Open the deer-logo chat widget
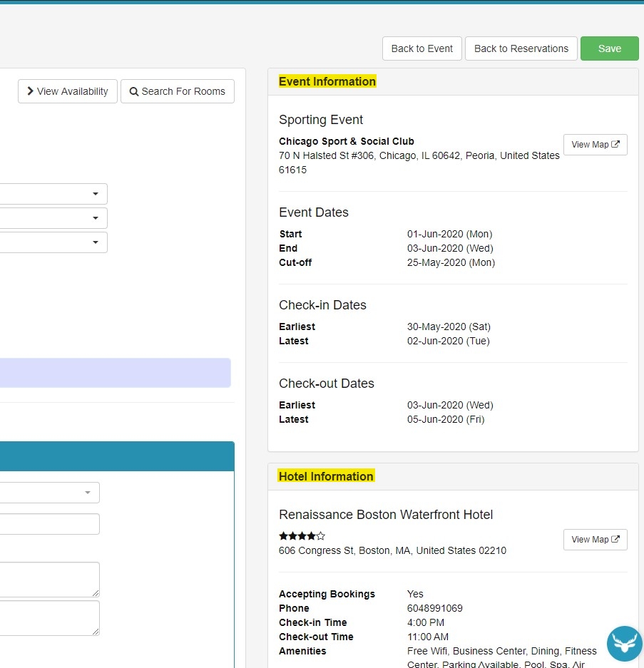Viewport: 644px width, 668px height. tap(625, 643)
